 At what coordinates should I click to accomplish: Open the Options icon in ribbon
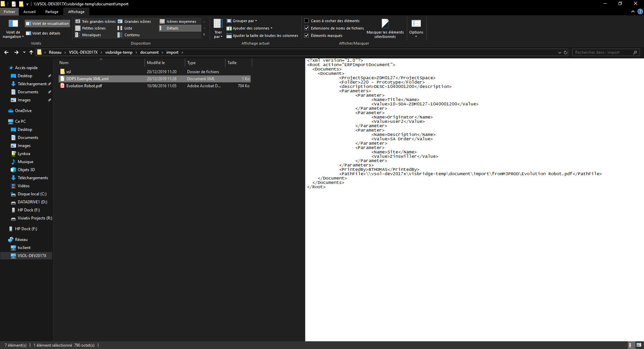[x=416, y=24]
